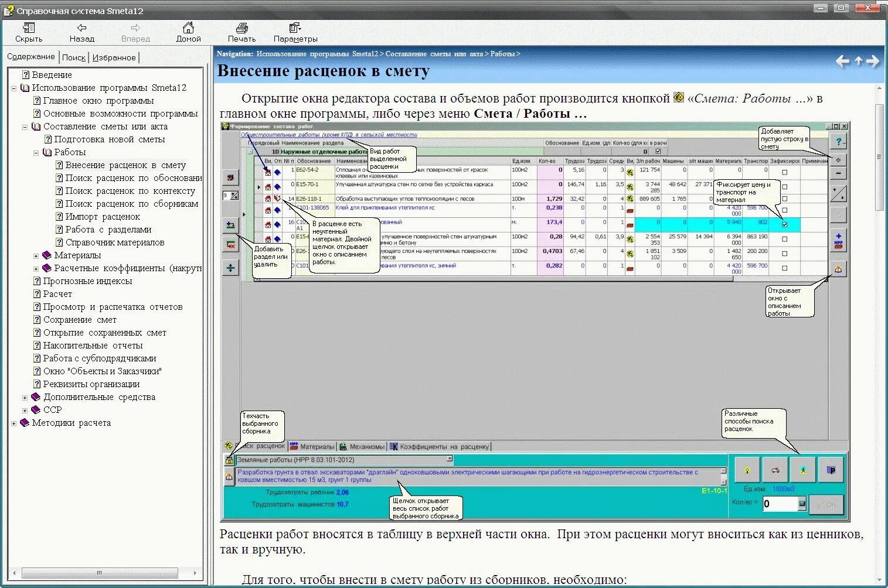The height and width of the screenshot is (588, 888).
Task: Uncheck the checked box in the cyan highlighted row
Action: pos(784,224)
